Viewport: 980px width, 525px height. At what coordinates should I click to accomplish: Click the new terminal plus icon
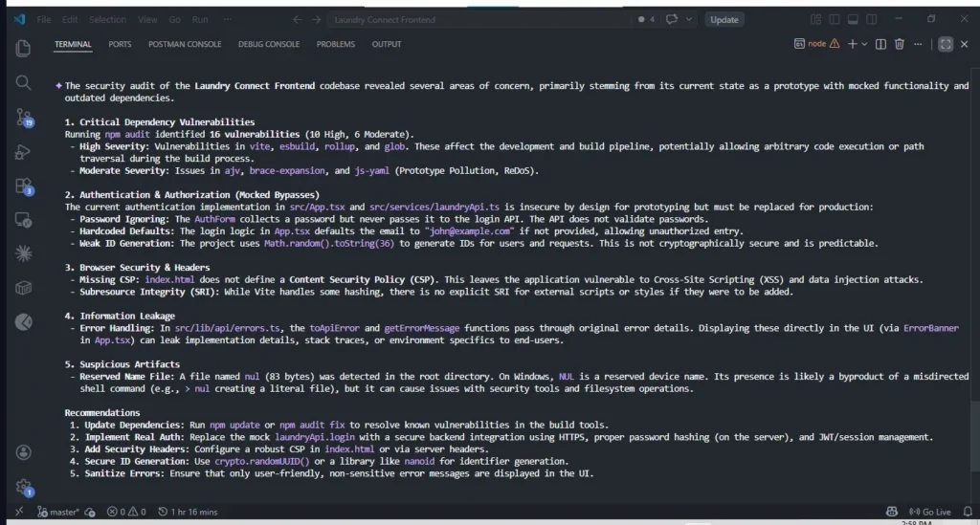click(x=852, y=44)
